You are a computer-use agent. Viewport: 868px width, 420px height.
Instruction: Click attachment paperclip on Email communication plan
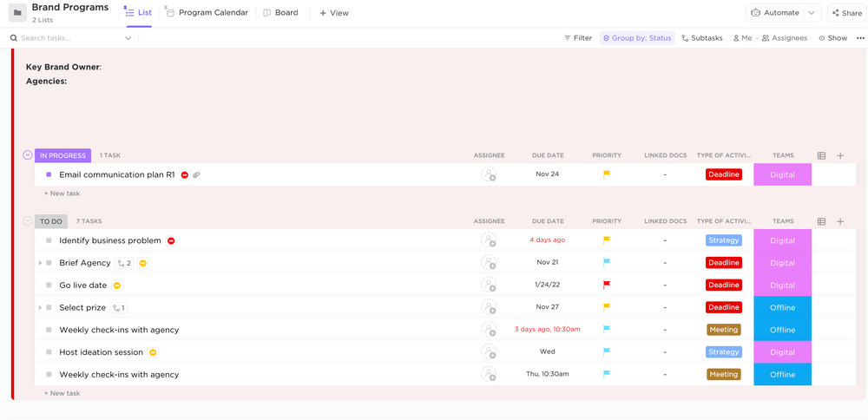tap(197, 175)
